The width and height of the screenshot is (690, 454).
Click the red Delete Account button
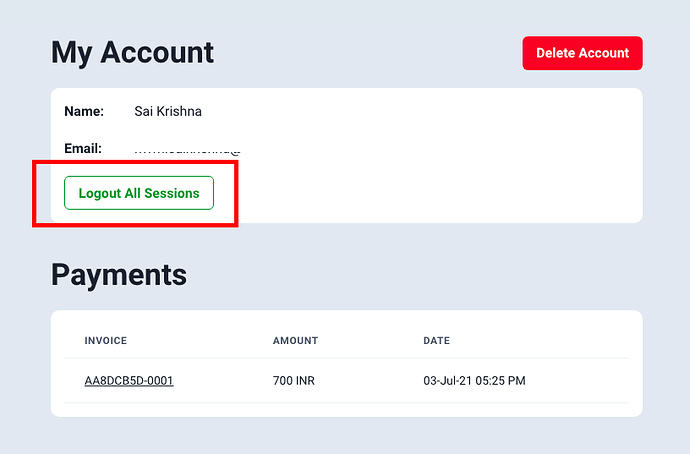click(582, 53)
